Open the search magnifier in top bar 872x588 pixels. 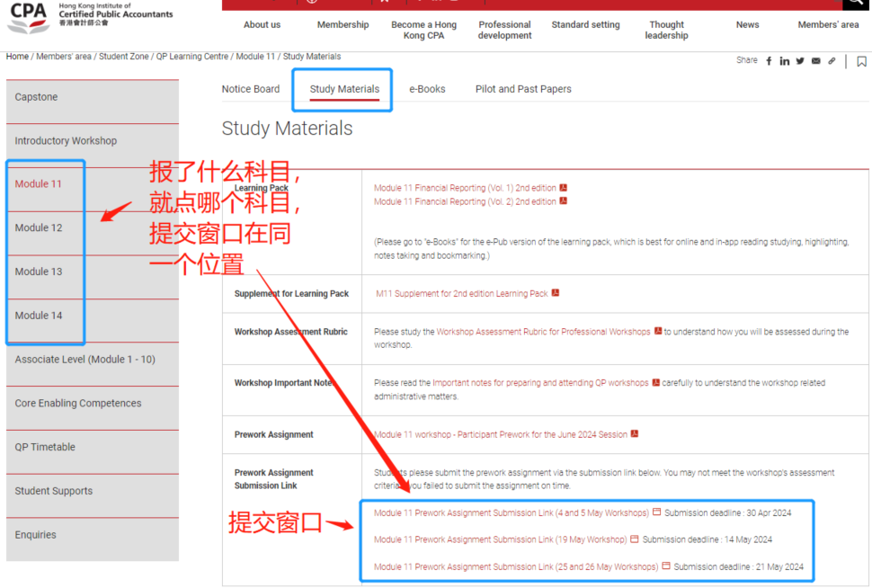click(x=857, y=4)
